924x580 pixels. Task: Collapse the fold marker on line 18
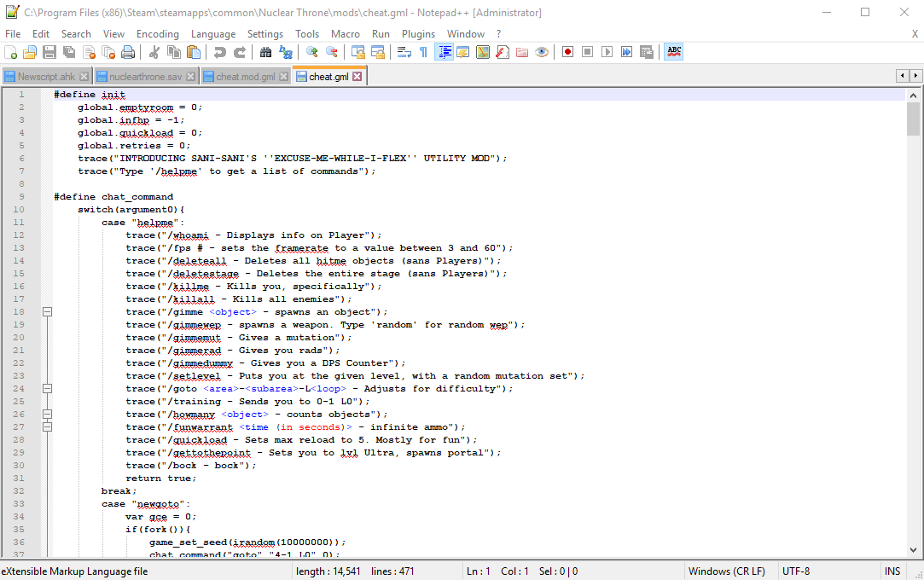click(x=48, y=312)
